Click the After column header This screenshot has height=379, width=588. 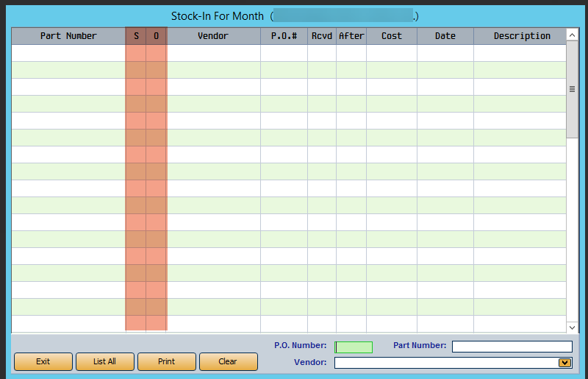coord(351,36)
